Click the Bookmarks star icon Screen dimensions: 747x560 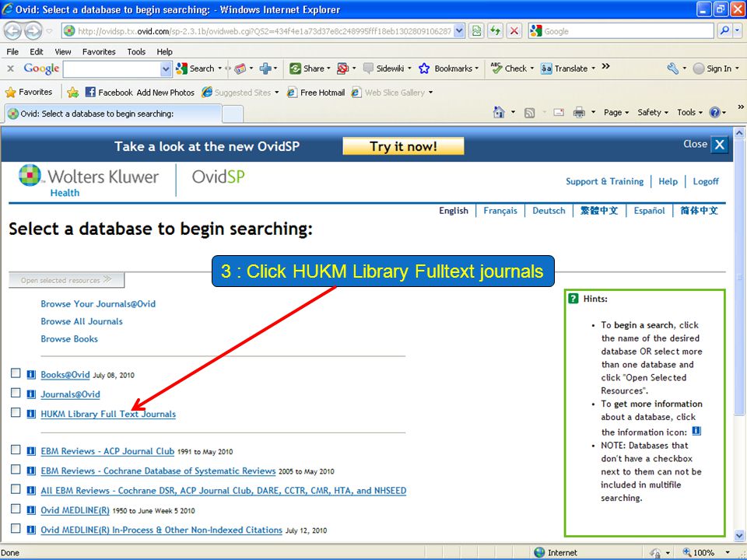click(424, 68)
